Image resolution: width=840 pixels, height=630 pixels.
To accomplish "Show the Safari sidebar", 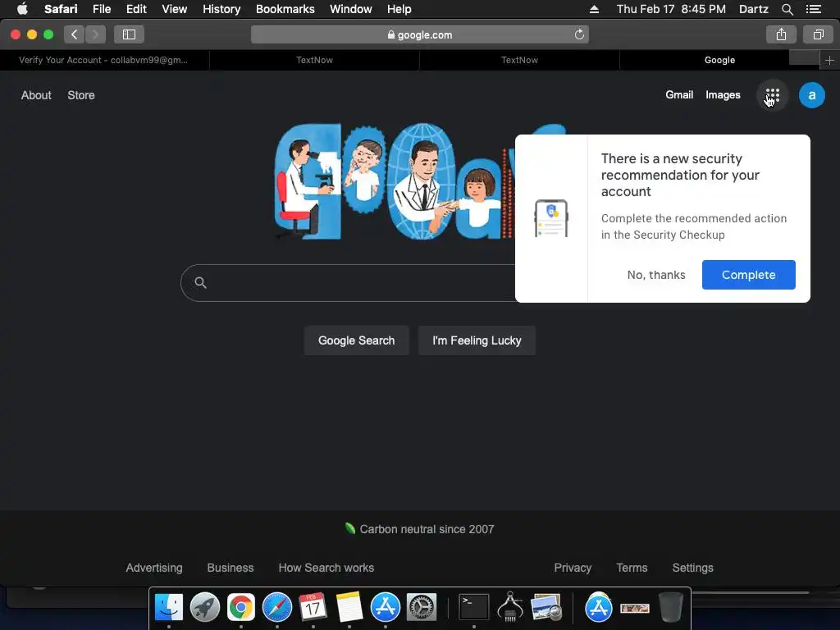I will (129, 34).
